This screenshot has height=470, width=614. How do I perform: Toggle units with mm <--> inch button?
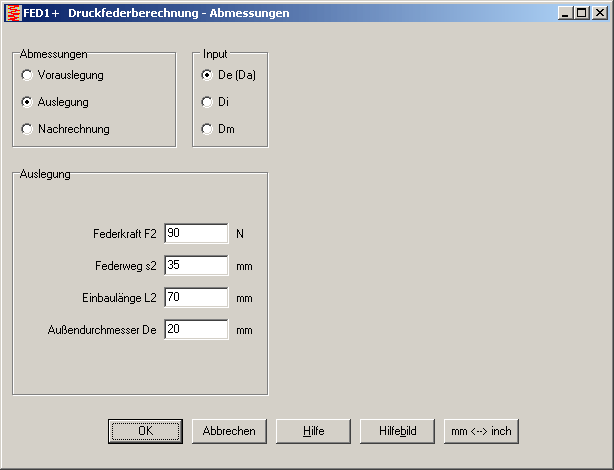coord(481,431)
